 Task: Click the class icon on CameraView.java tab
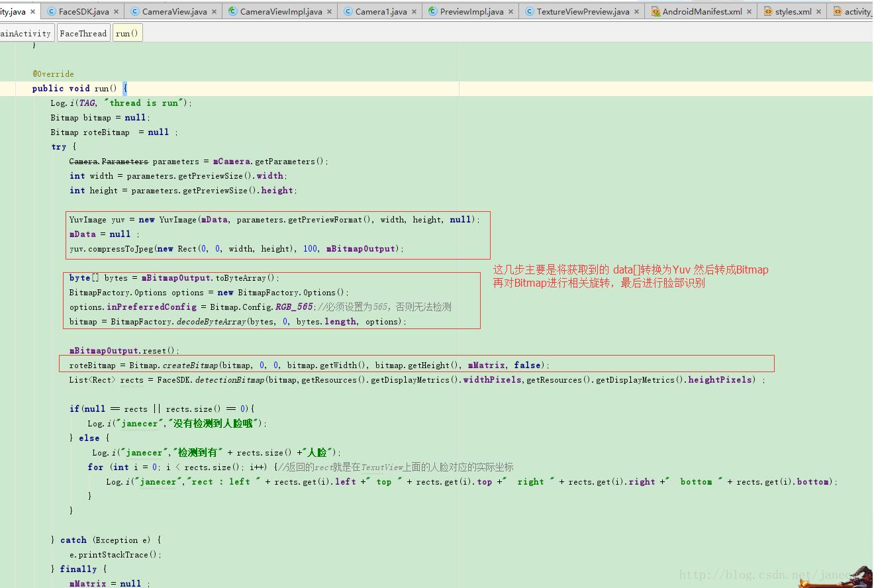(x=136, y=11)
